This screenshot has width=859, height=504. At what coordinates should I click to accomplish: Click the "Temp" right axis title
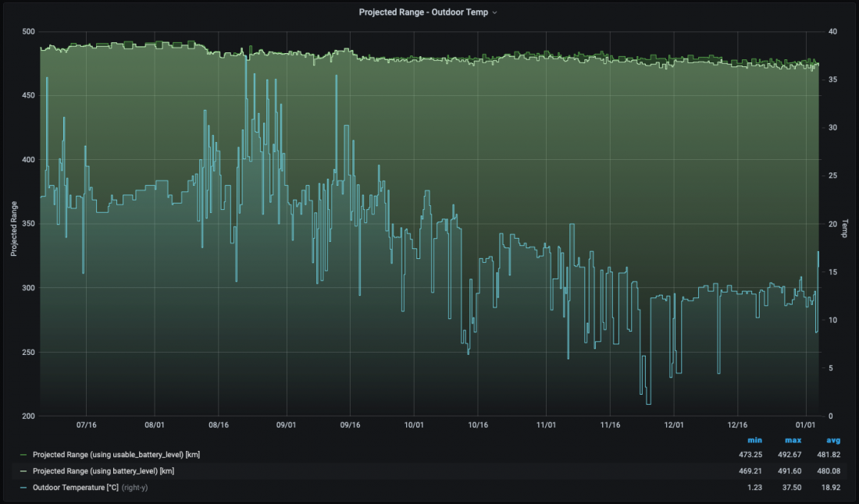[x=844, y=228]
